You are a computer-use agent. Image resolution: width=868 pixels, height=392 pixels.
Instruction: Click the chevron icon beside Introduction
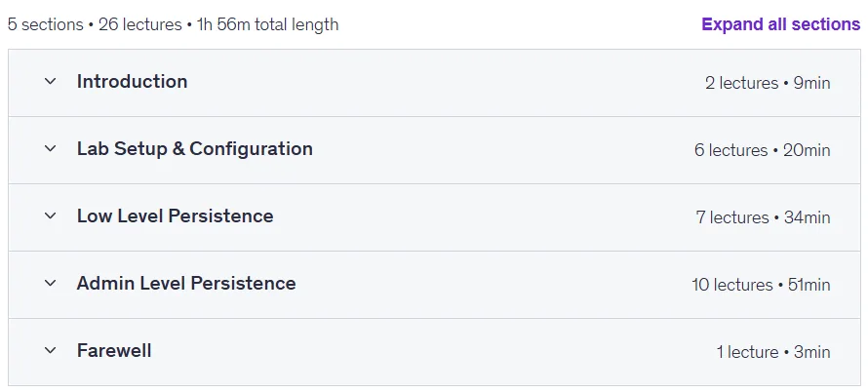pos(51,81)
